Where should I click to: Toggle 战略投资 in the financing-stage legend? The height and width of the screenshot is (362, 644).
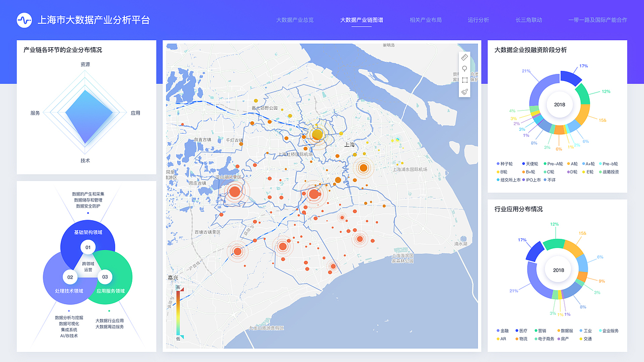pyautogui.click(x=608, y=172)
